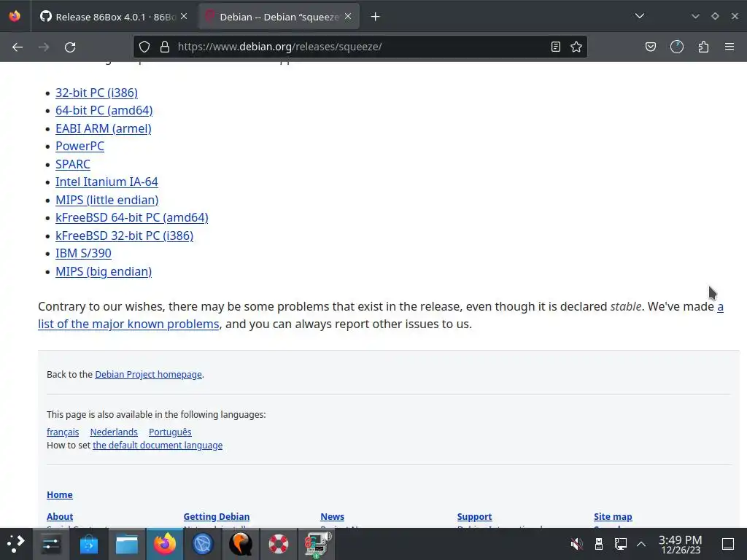Unmute audio volume in system tray
The height and width of the screenshot is (560, 747).
(576, 544)
